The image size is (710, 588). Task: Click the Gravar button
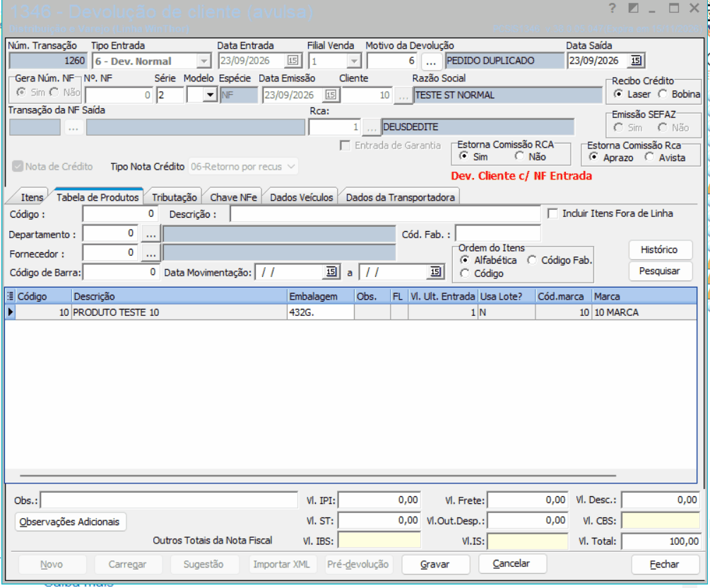click(x=435, y=564)
